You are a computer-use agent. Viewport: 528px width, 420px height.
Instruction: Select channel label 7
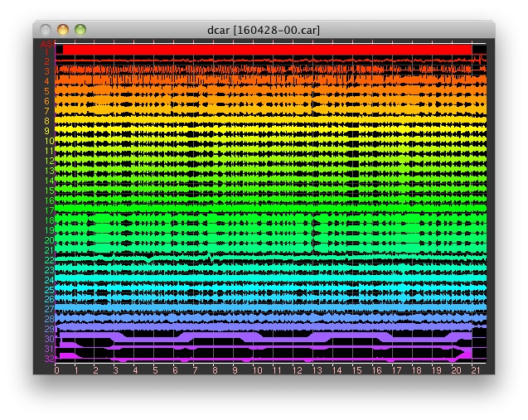[x=47, y=111]
